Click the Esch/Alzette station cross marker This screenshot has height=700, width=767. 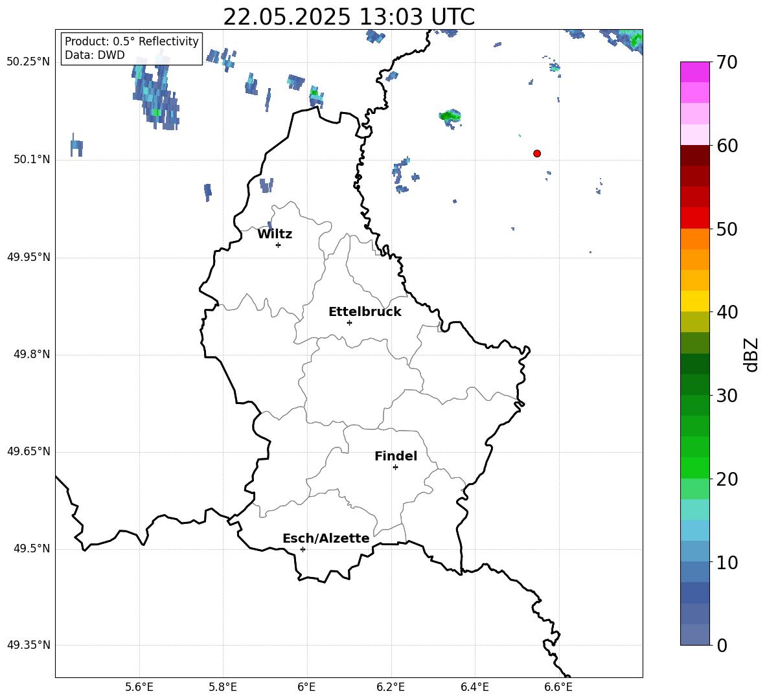[x=303, y=549]
